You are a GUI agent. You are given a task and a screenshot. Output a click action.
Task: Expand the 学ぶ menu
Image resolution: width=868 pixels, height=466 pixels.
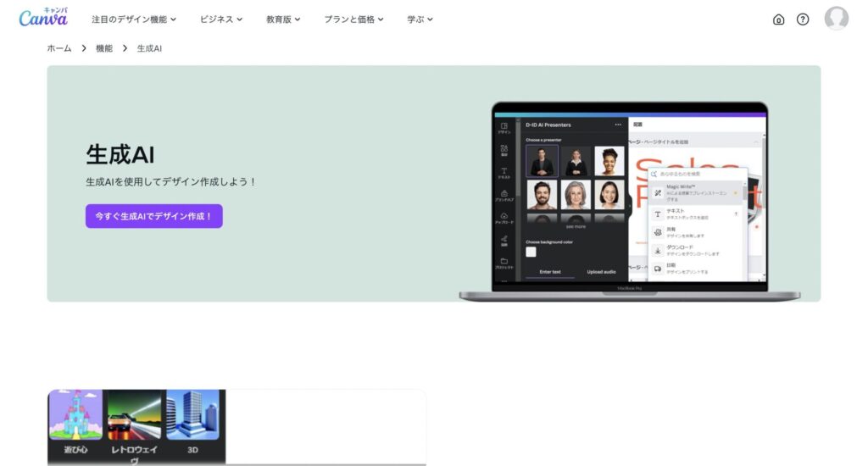point(420,19)
